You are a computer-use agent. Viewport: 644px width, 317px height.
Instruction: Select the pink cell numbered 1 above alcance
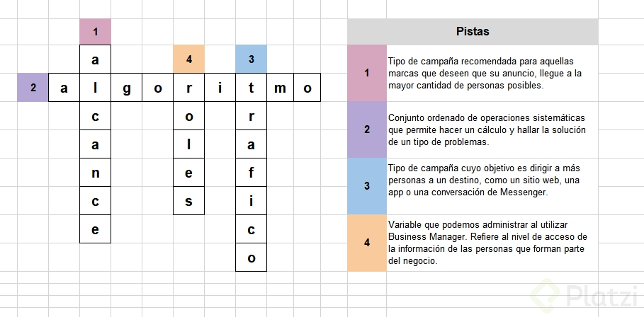click(x=95, y=32)
